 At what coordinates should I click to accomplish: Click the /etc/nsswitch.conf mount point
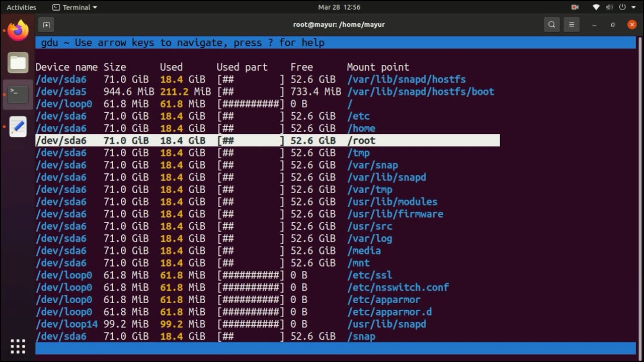(397, 287)
